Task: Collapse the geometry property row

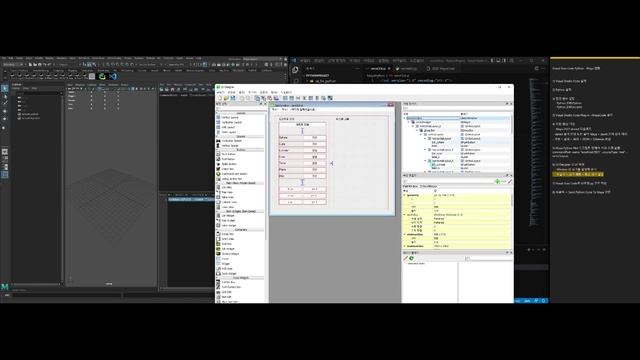Action: 404,195
